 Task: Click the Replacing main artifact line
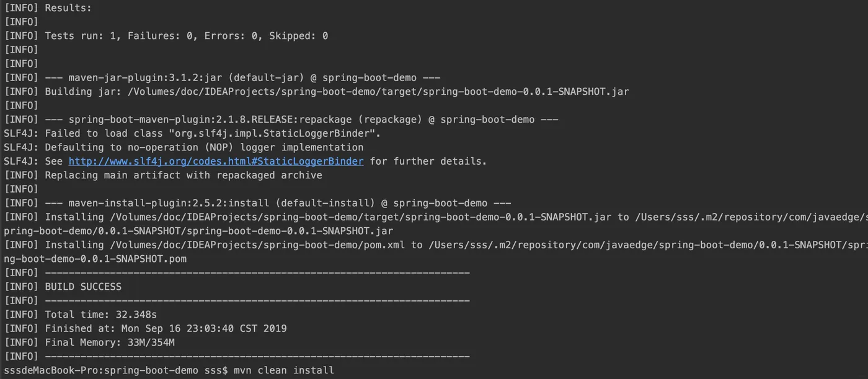click(184, 175)
